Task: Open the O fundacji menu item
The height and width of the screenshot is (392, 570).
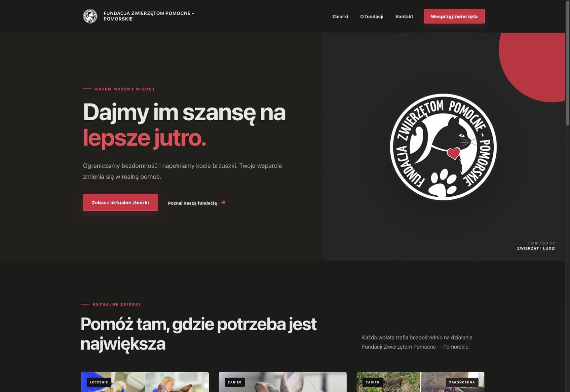Action: coord(371,16)
